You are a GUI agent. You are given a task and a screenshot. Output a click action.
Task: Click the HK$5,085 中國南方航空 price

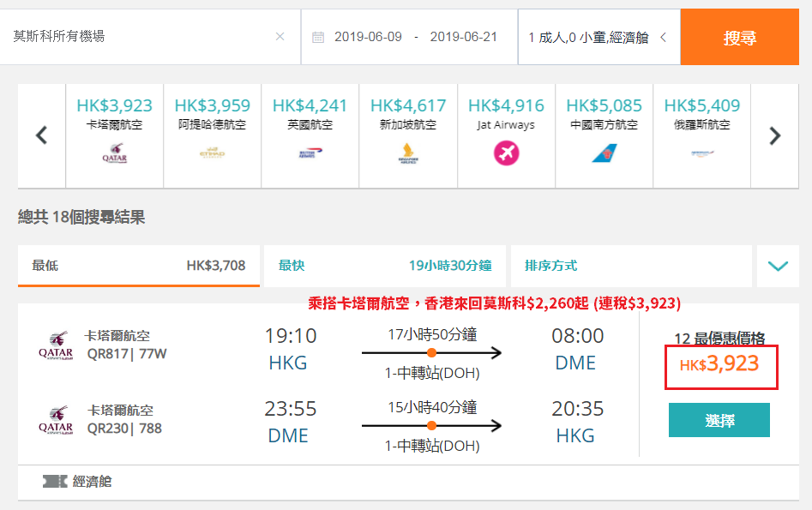point(604,105)
